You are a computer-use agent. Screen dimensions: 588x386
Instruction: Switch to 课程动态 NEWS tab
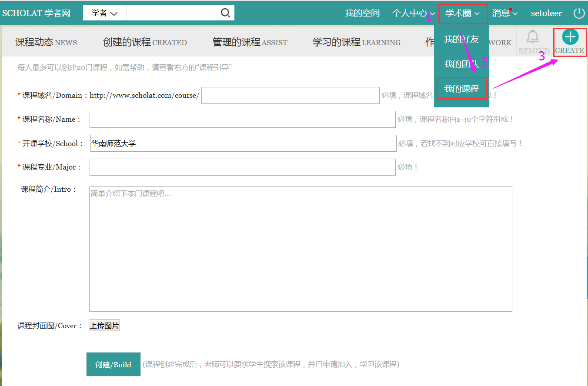(46, 42)
